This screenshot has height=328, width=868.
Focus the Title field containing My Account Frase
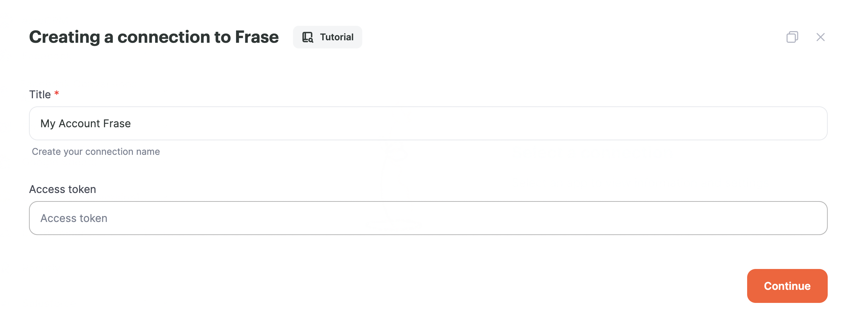coord(428,123)
